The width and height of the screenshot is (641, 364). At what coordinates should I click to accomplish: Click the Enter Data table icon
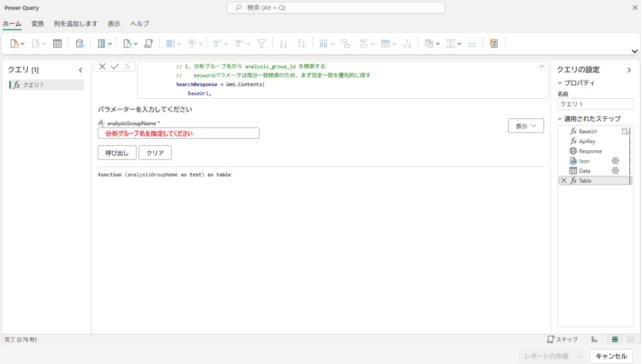57,43
